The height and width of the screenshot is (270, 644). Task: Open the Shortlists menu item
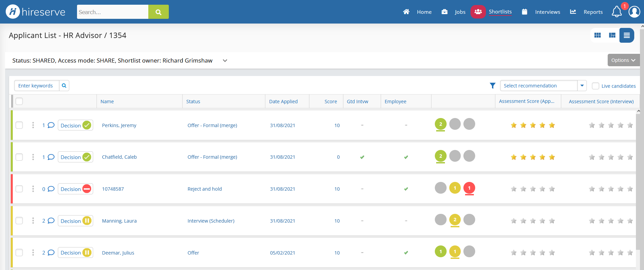[x=500, y=12]
